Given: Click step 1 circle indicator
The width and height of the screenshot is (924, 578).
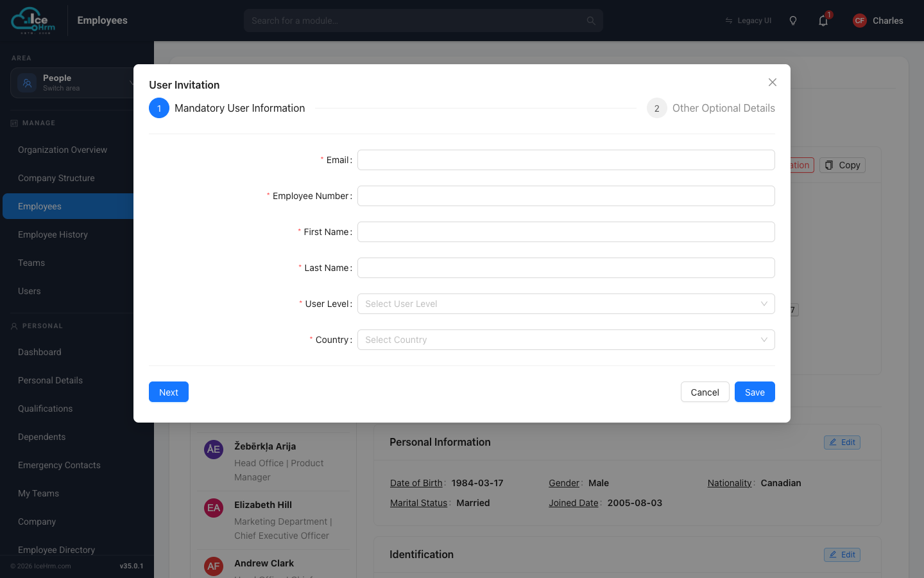Looking at the screenshot, I should 159,108.
